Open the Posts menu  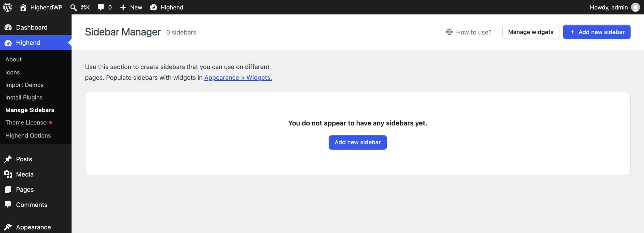tap(36, 159)
